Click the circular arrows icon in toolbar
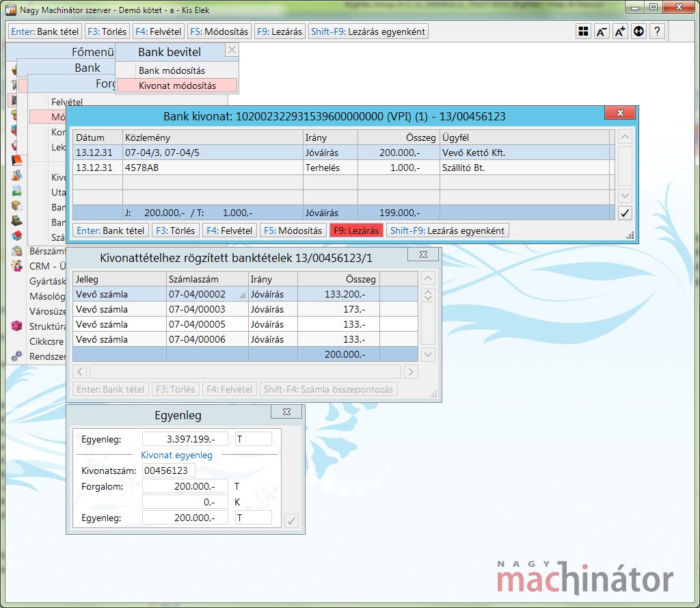The height and width of the screenshot is (608, 700). click(x=638, y=31)
